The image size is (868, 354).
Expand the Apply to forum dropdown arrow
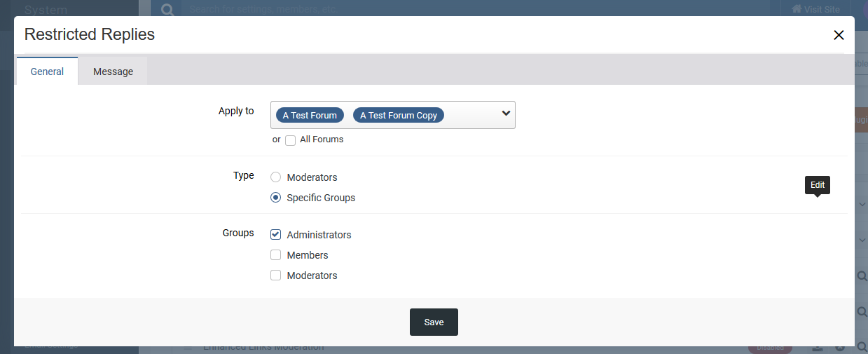coord(507,114)
